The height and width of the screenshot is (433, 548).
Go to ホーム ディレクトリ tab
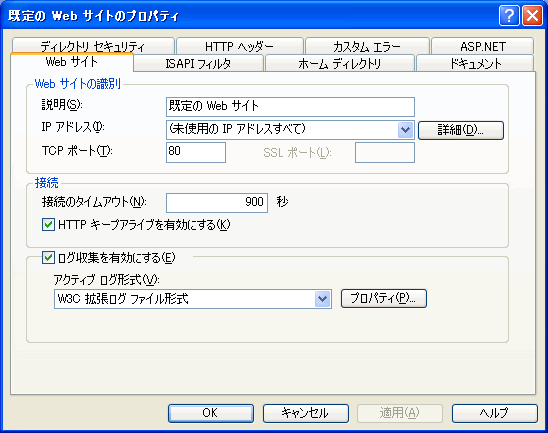tap(340, 63)
